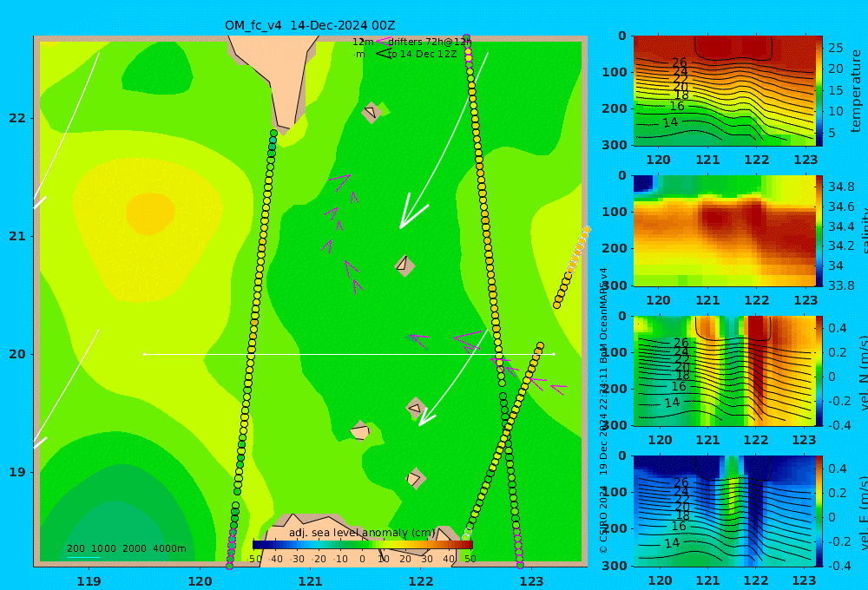The height and width of the screenshot is (590, 868).
Task: Click the 'drifters 72h@12h' legend text
Action: pyautogui.click(x=430, y=42)
